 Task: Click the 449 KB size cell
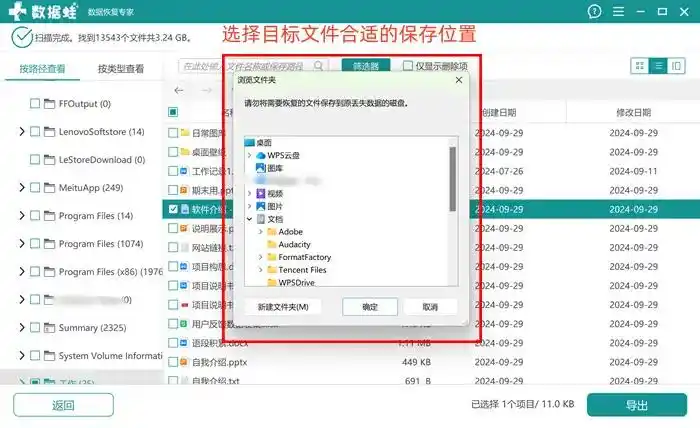[416, 362]
